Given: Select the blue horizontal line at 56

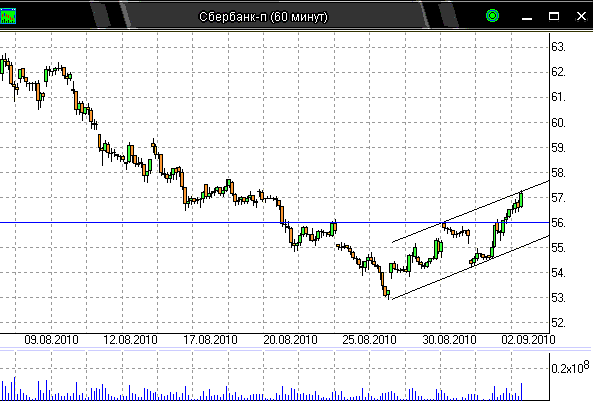Looking at the screenshot, I should pos(274,223).
